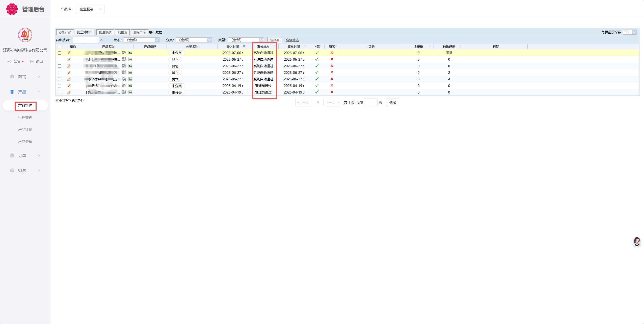Image resolution: width=644 pixels, height=324 pixels.
Task: Select 产品管理 in the sidebar
Action: coord(25,105)
